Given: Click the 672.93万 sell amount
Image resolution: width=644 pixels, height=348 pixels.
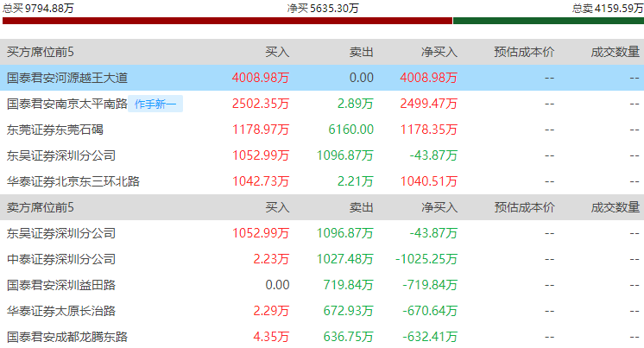Looking at the screenshot, I should click(348, 311).
